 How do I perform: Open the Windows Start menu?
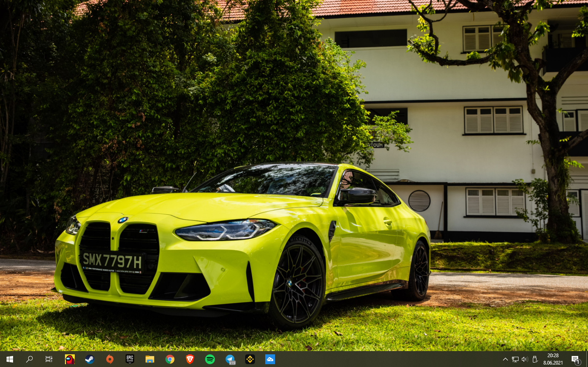[x=10, y=359]
